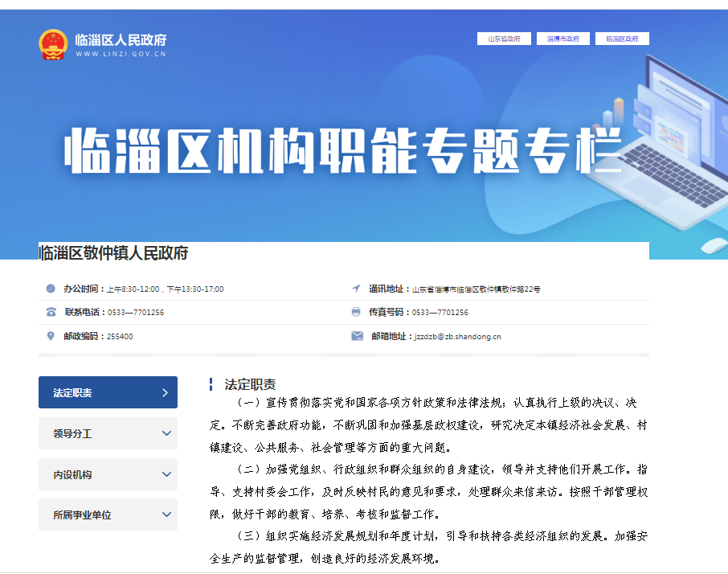Click the email address jzzdzb@zb.shandong.cn
Viewport: 728px width, 574px height.
(x=457, y=336)
